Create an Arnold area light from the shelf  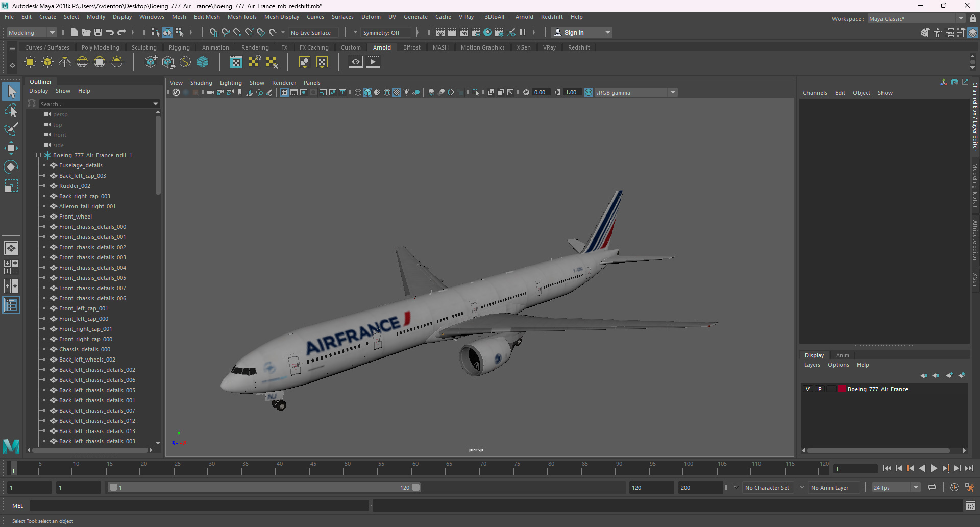[30, 62]
